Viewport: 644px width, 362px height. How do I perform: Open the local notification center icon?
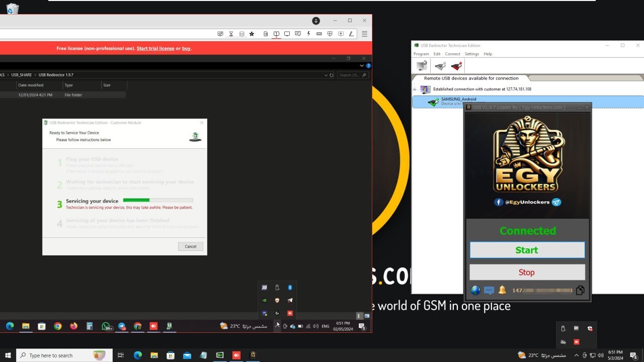[x=634, y=355]
